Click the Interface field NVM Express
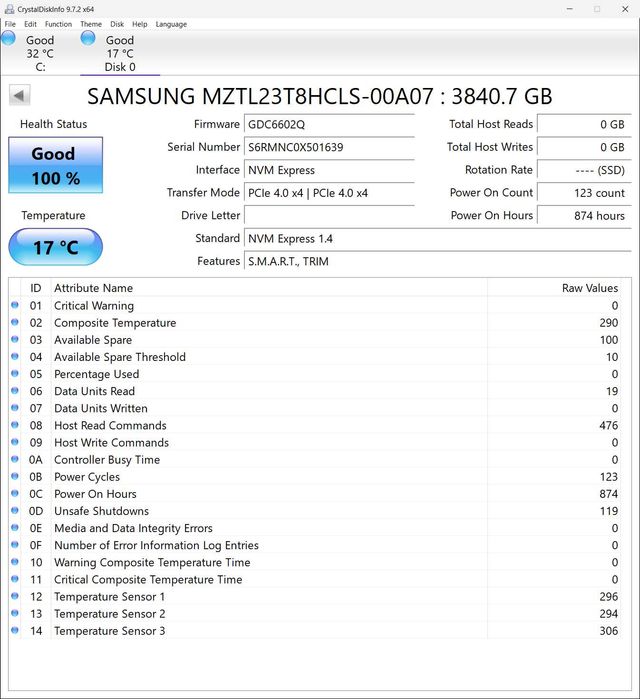The width and height of the screenshot is (640, 699). tap(329, 170)
